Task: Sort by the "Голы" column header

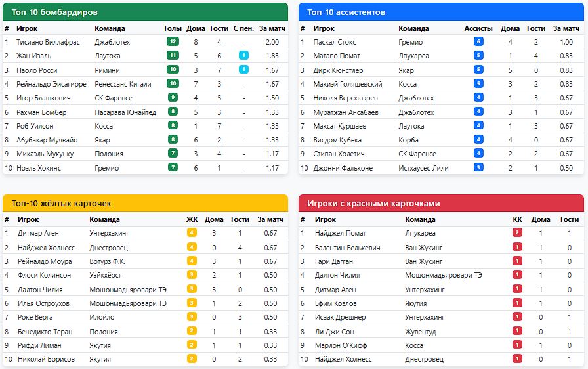Action: (x=173, y=28)
